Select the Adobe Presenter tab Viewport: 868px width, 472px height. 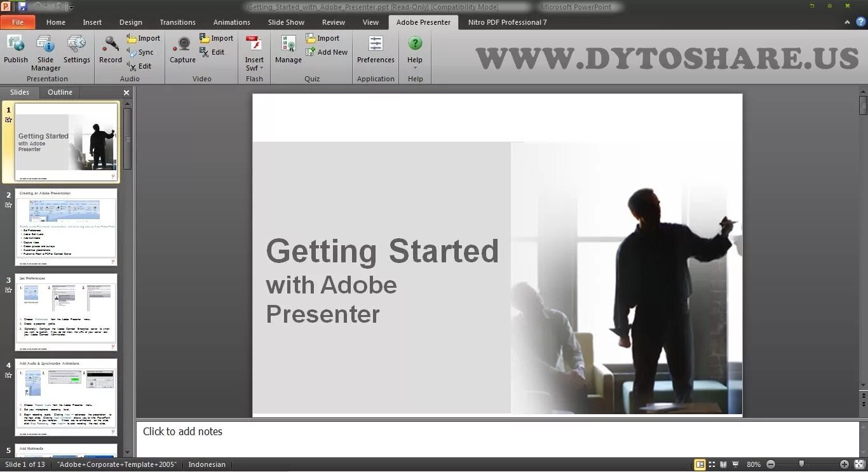click(423, 22)
